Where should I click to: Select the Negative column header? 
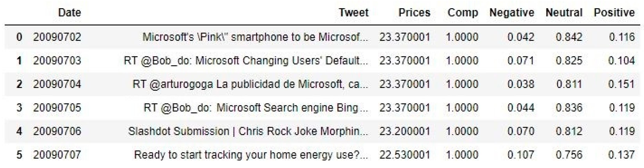512,13
